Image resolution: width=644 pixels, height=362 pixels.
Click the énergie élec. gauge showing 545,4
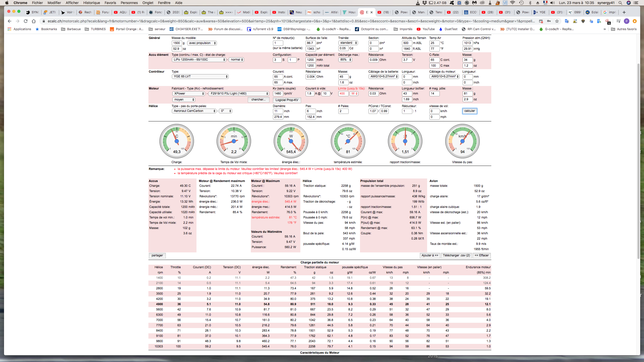(x=291, y=141)
